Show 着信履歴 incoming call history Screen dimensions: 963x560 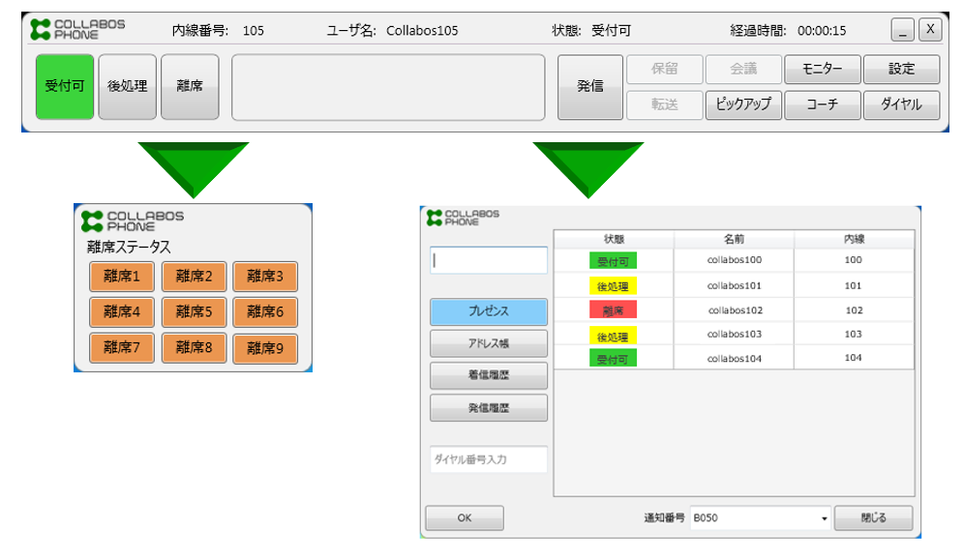(489, 375)
